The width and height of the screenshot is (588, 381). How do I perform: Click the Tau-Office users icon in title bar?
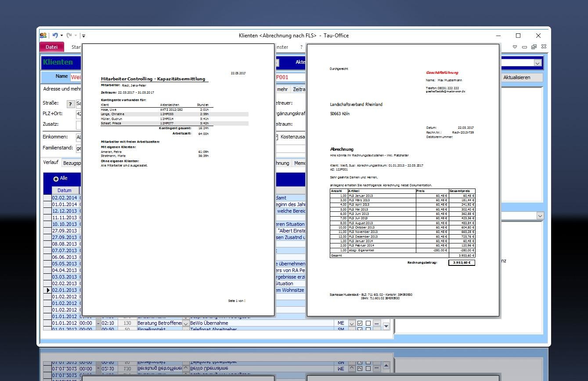43,36
